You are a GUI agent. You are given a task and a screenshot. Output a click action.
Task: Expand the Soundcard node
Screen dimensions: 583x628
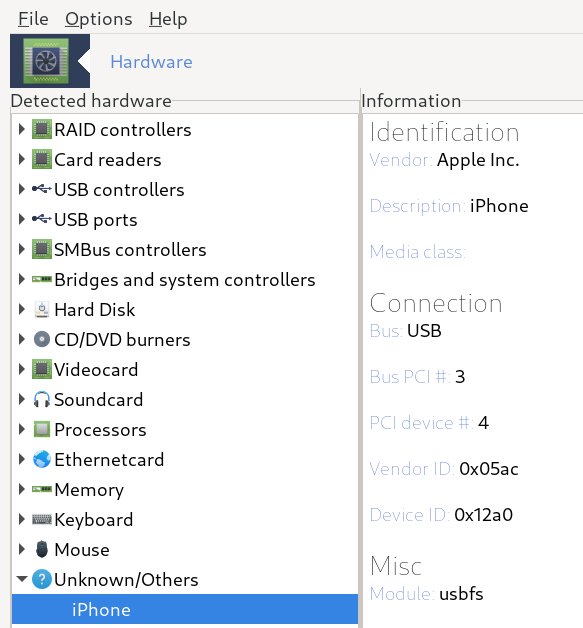[x=22, y=399]
